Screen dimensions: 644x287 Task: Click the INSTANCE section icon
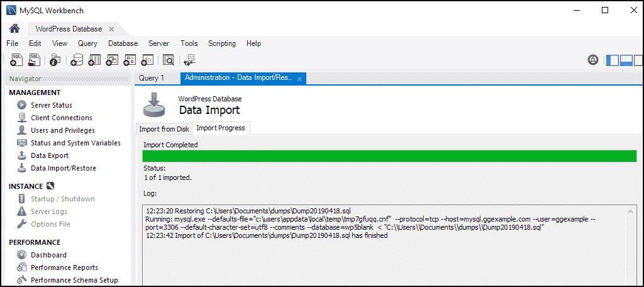coord(50,186)
